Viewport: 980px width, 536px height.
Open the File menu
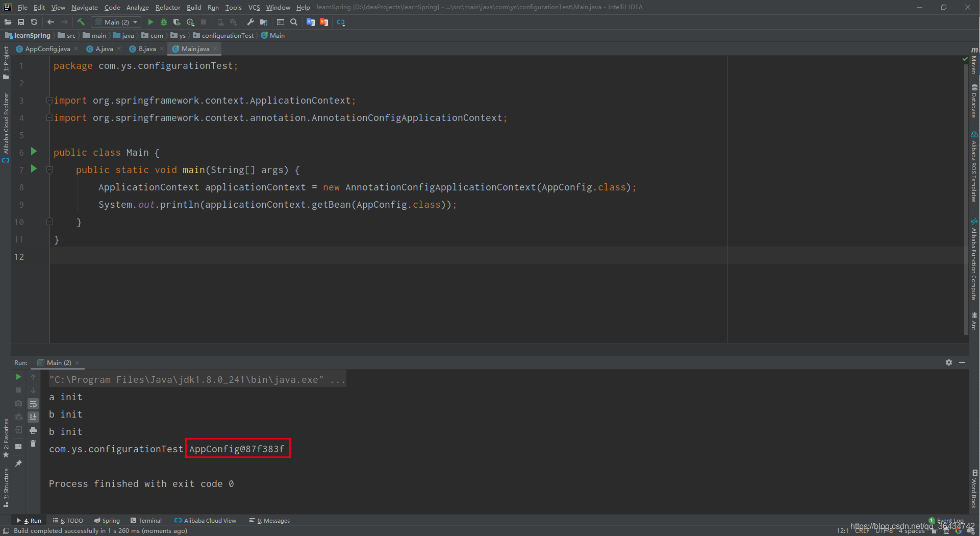pyautogui.click(x=22, y=7)
